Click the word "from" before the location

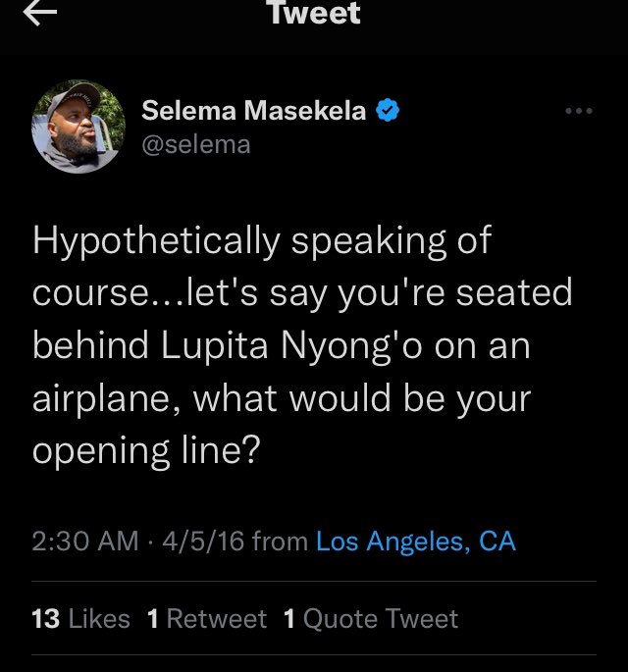[x=280, y=541]
